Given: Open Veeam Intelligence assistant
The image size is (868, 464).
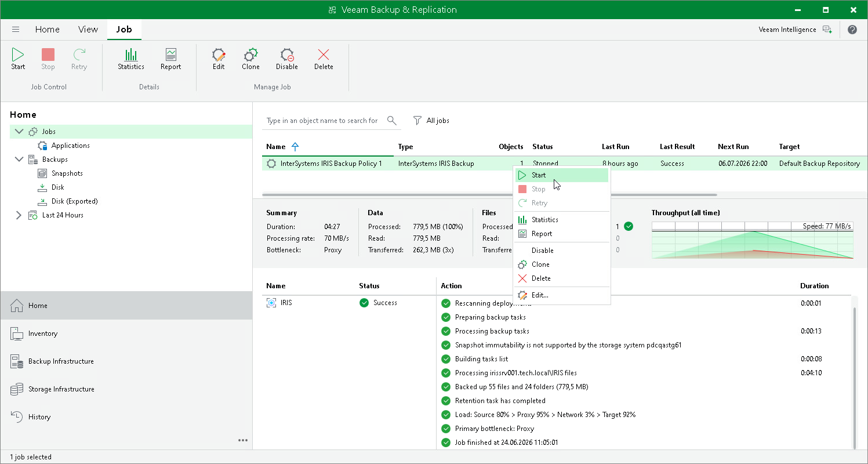Looking at the screenshot, I should [x=796, y=30].
